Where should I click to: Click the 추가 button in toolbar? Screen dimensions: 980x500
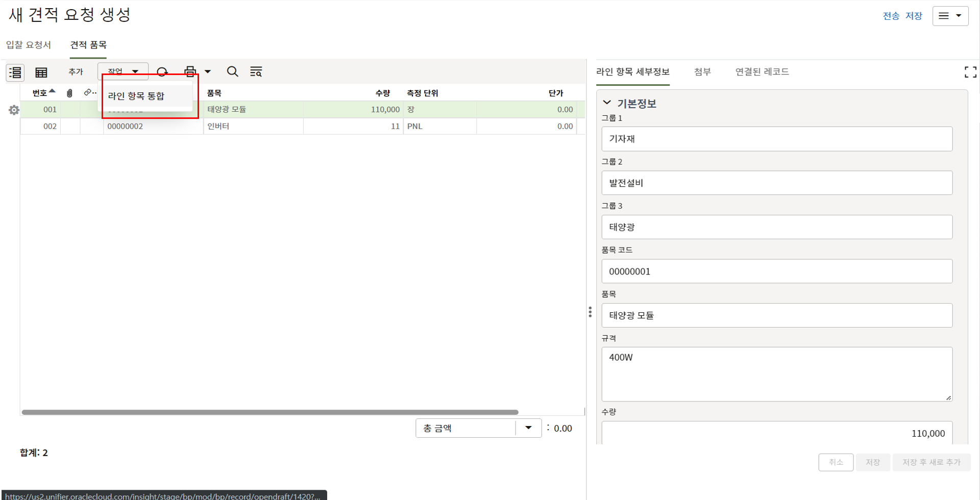pyautogui.click(x=76, y=72)
